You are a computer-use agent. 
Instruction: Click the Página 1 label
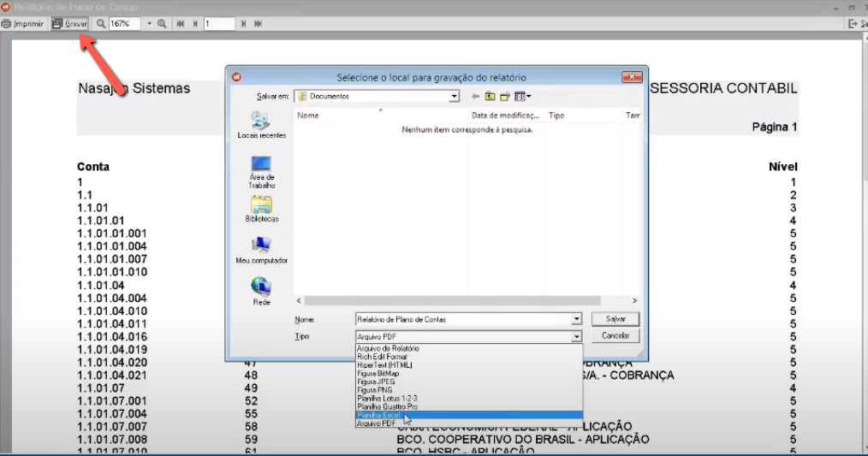775,127
